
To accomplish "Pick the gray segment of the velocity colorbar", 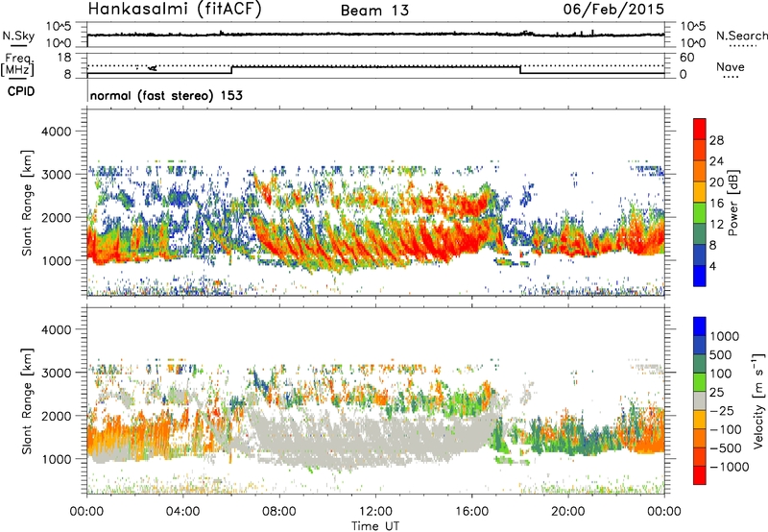I will [700, 400].
